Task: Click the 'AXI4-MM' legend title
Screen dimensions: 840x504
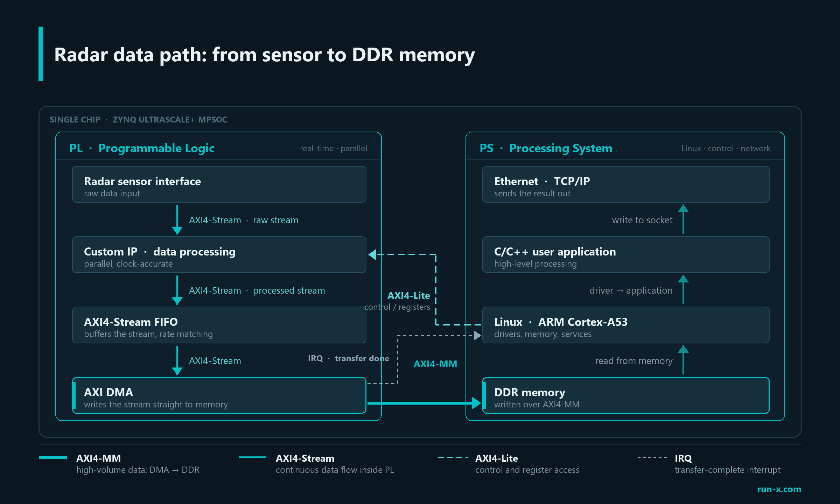Action: point(99,458)
